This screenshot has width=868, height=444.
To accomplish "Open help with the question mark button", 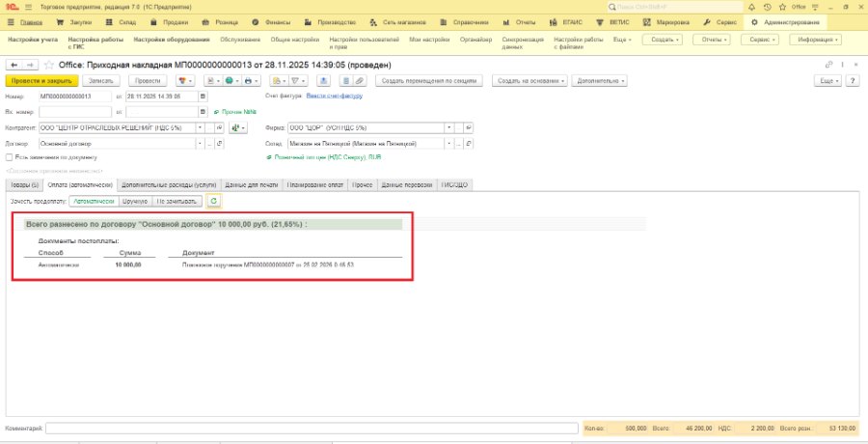I will [854, 81].
